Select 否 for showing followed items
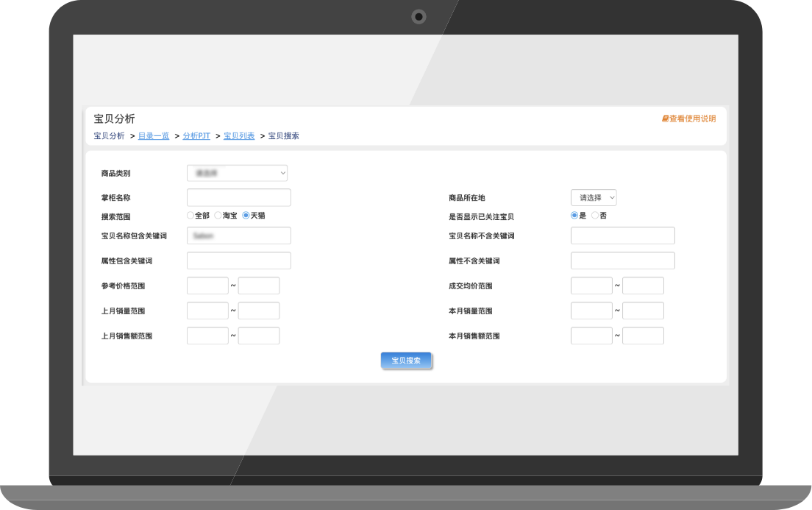Screen dimensions: 812x510 (595, 216)
